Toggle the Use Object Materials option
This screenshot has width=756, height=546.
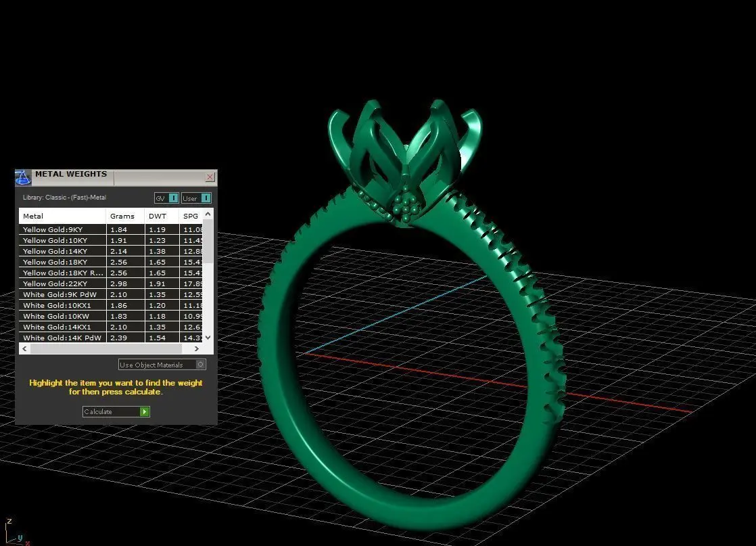(x=162, y=365)
